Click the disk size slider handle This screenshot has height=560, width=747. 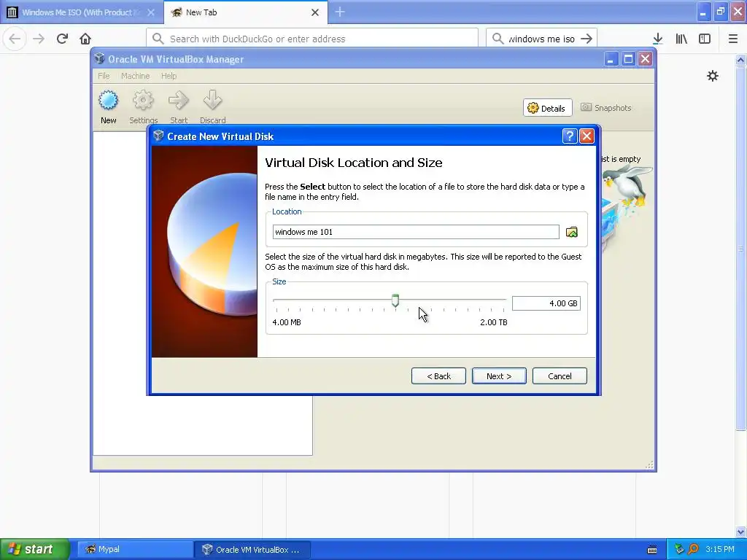395,300
